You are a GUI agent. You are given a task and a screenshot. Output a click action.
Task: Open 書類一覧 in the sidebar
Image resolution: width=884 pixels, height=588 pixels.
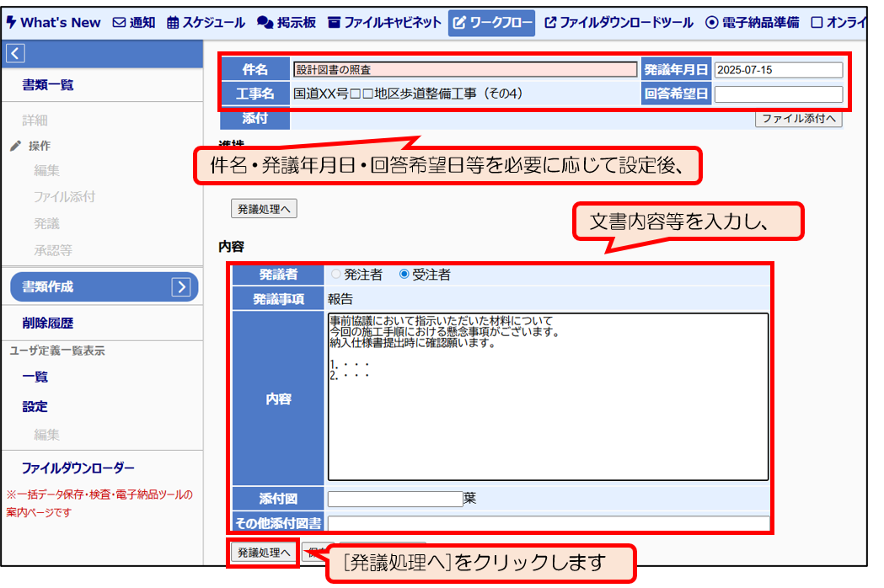48,85
